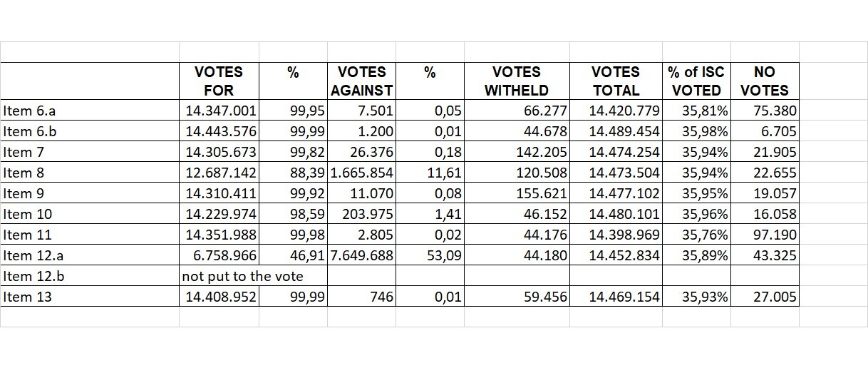Select no votes value 97.190
868x368 pixels.
click(x=775, y=235)
